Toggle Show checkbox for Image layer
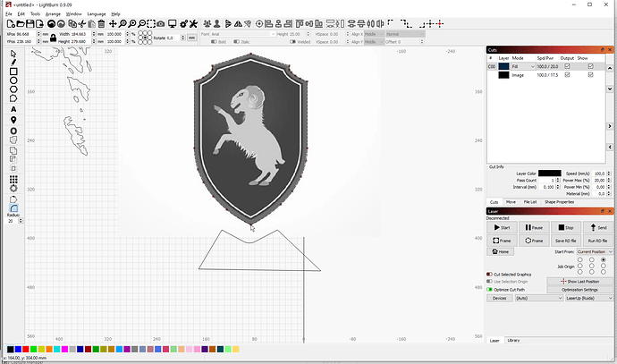Screen dimensions: 617x364 [590, 75]
